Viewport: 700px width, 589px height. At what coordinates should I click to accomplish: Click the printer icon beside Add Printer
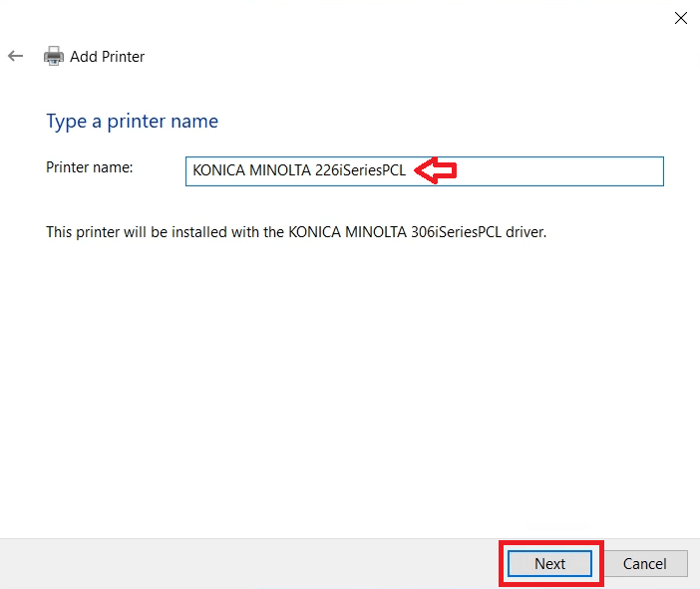tap(54, 56)
